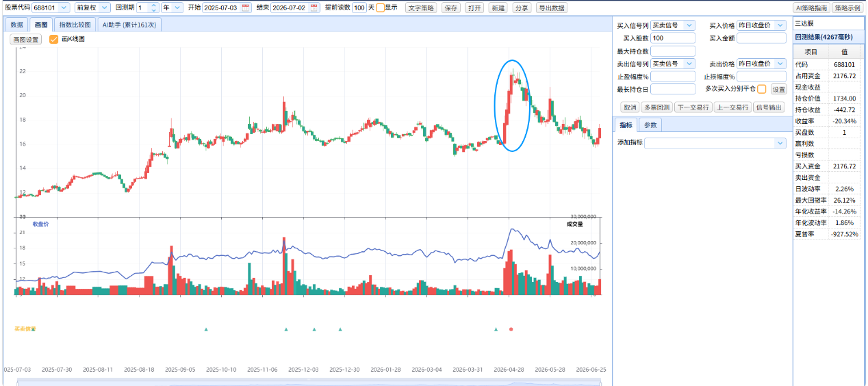Screen dimensions: 868x386
Task: Switch to the 指数比较图 tab
Action: [x=75, y=25]
